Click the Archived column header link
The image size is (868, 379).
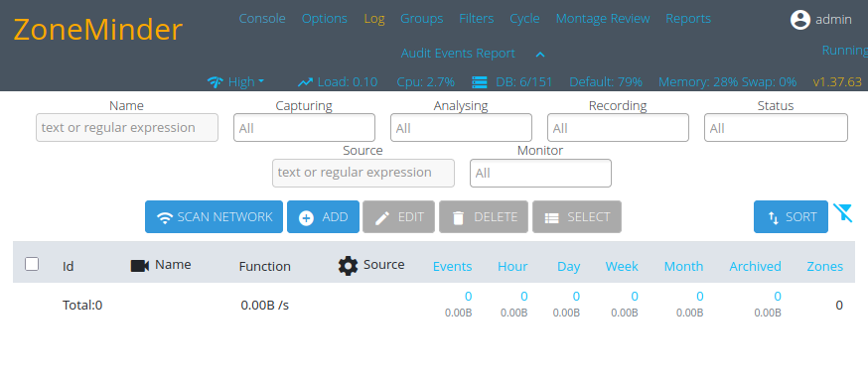[x=755, y=266]
